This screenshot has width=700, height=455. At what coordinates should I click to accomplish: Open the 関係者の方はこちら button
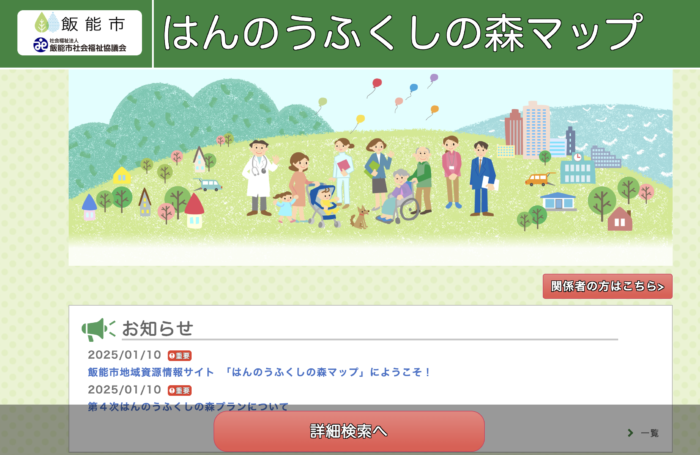607,287
